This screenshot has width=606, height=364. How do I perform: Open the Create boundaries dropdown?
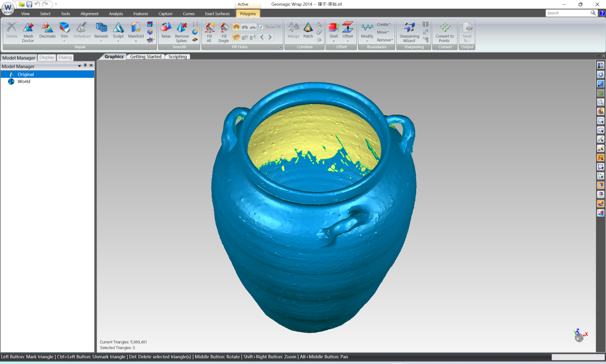coord(384,24)
